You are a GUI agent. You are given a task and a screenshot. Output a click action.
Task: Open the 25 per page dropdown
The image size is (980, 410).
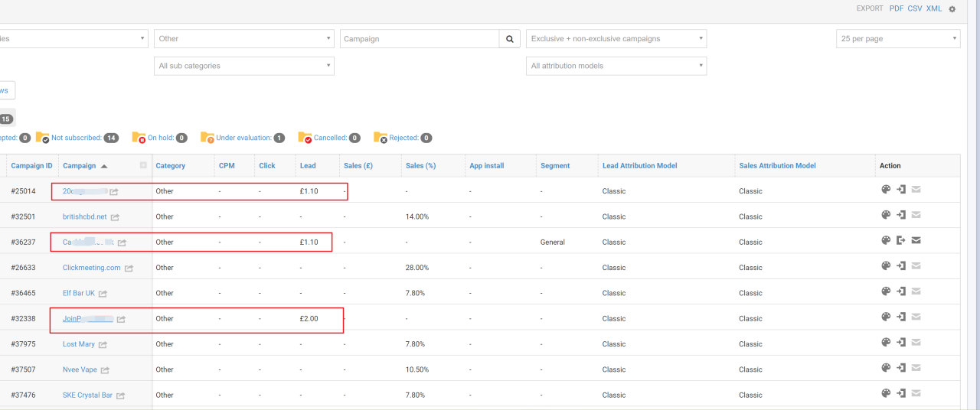pyautogui.click(x=897, y=39)
